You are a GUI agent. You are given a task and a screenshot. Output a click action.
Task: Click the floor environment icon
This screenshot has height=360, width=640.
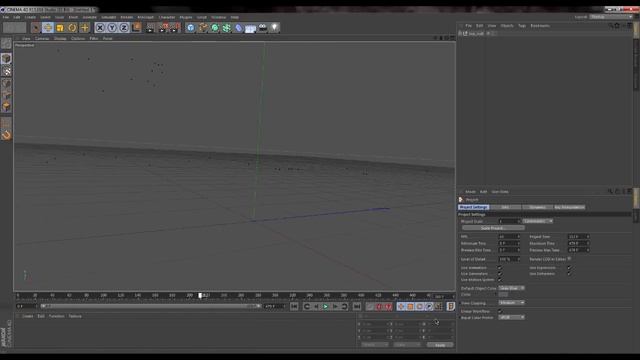(x=251, y=28)
